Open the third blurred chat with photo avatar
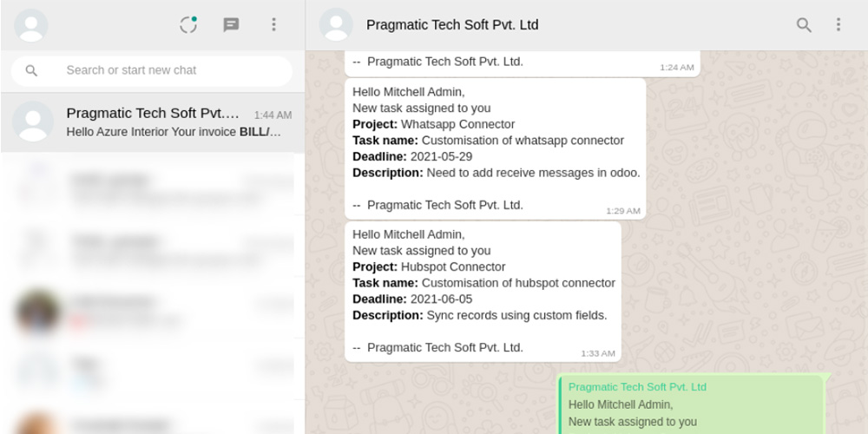Image resolution: width=868 pixels, height=434 pixels. [153, 312]
